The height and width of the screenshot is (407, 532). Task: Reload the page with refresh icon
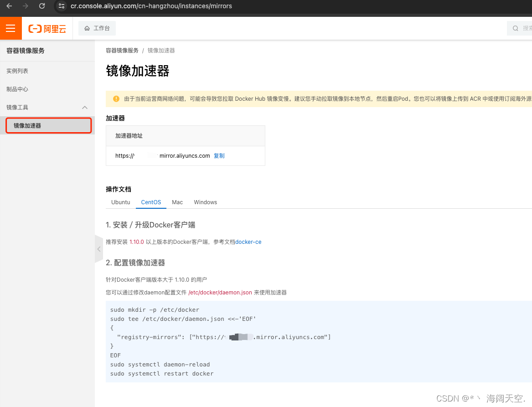(42, 6)
